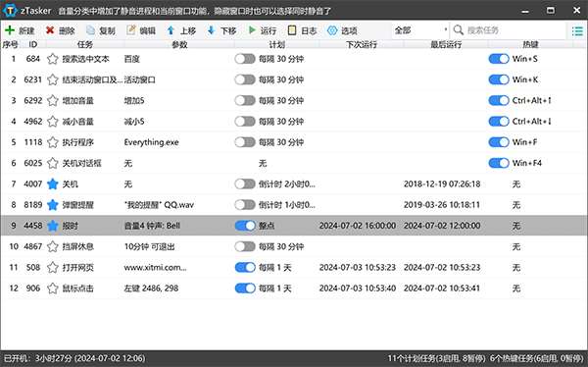
Task: Star the 搜索选中文本 task
Action: [53, 59]
